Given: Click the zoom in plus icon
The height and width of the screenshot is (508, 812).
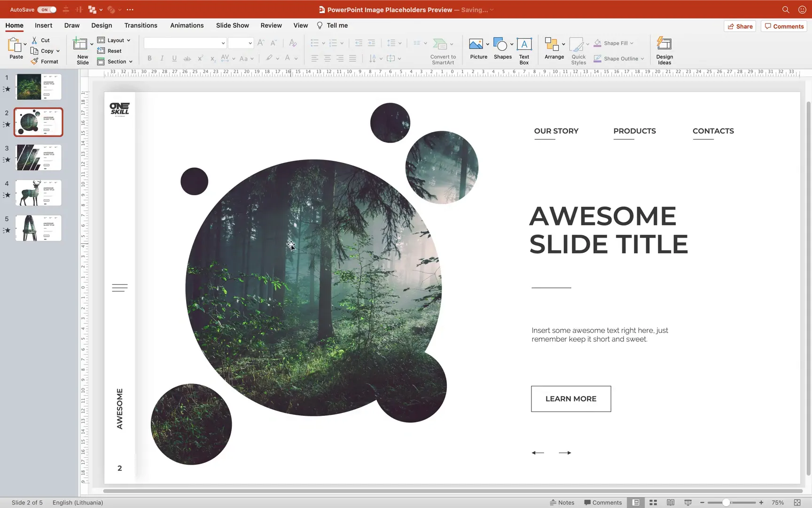Looking at the screenshot, I should pyautogui.click(x=761, y=502).
